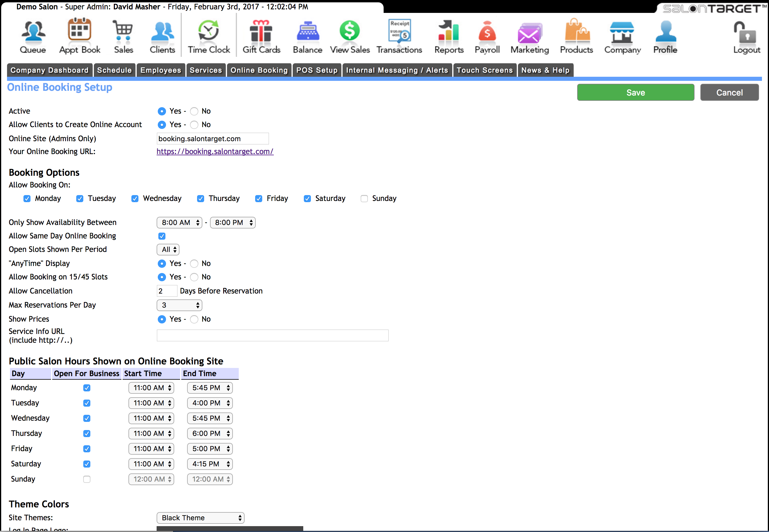Select No for Show Prices

pyautogui.click(x=194, y=319)
